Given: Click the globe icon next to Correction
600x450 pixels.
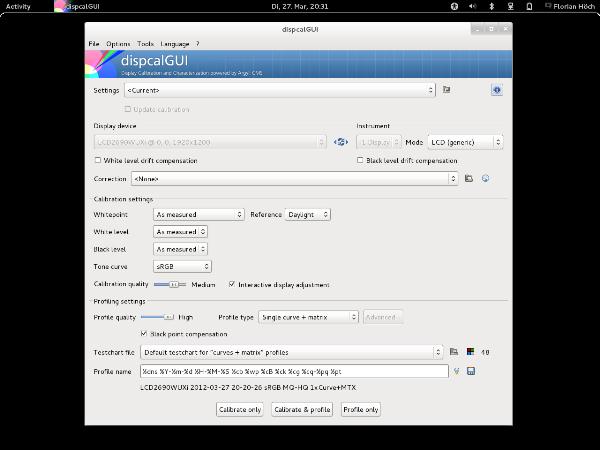Looking at the screenshot, I should coord(485,179).
